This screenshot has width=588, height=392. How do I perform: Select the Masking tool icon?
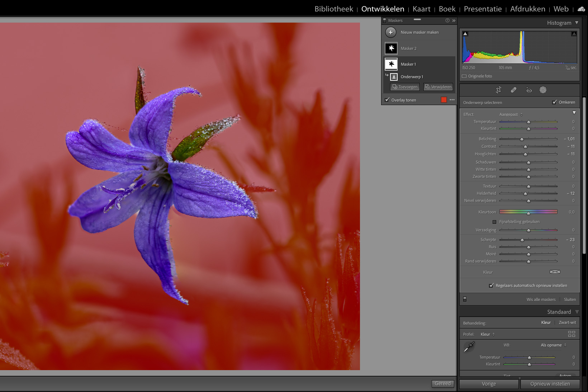coord(543,90)
